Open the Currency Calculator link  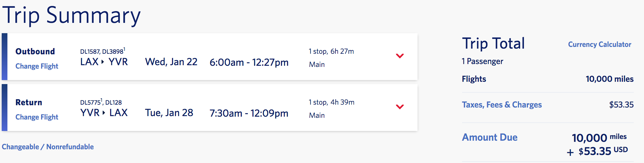coord(600,44)
